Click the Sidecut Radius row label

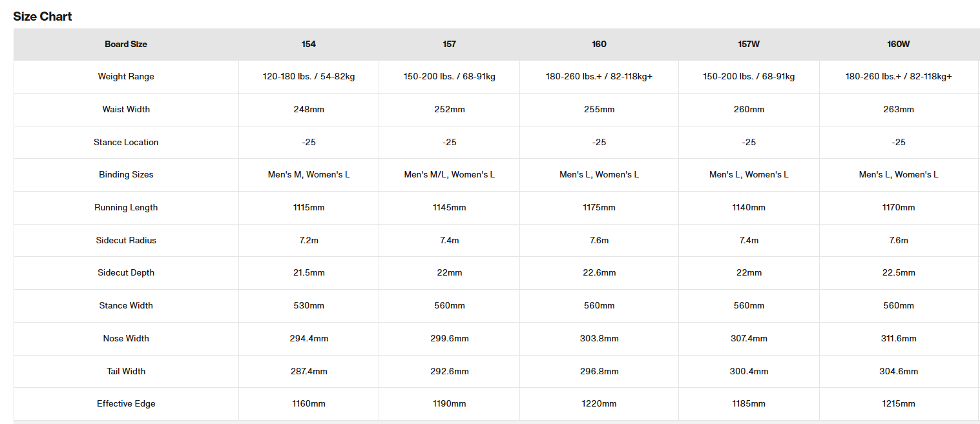126,240
